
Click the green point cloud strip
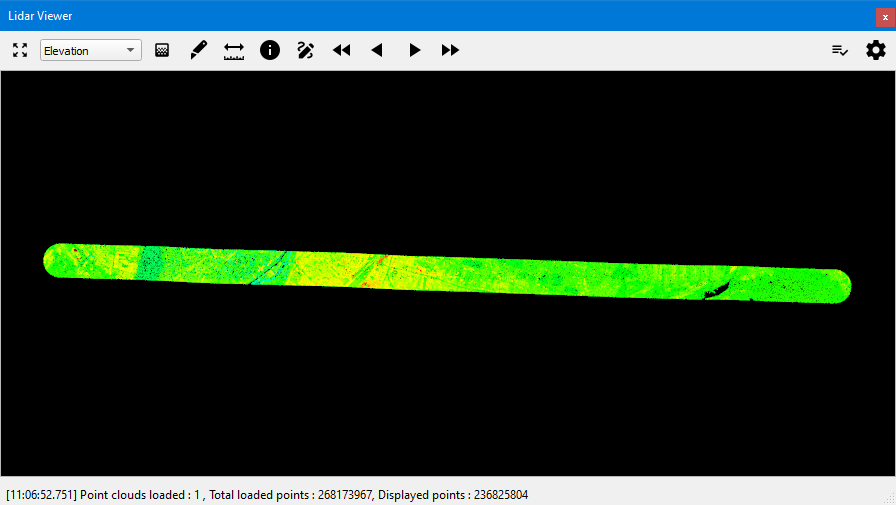click(450, 273)
